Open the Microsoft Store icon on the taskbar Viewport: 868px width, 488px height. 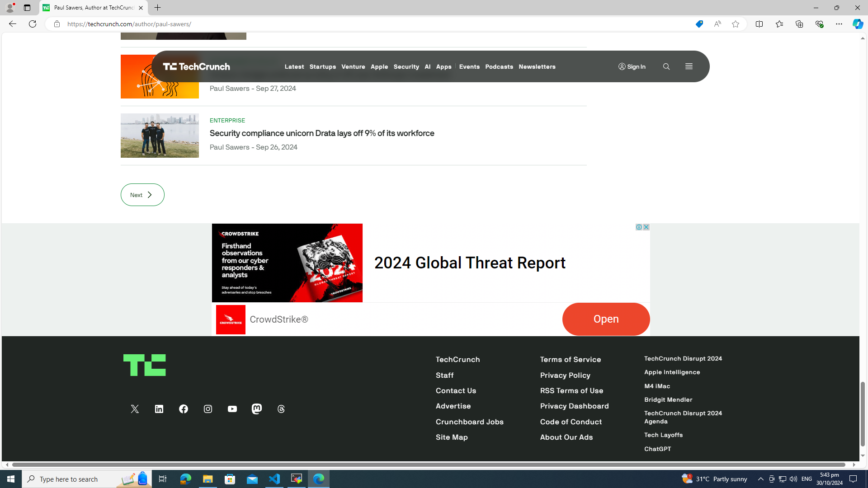[x=230, y=479]
